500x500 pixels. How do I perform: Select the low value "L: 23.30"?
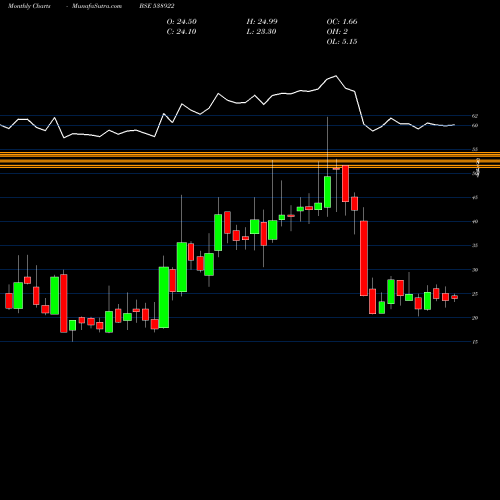(x=261, y=32)
